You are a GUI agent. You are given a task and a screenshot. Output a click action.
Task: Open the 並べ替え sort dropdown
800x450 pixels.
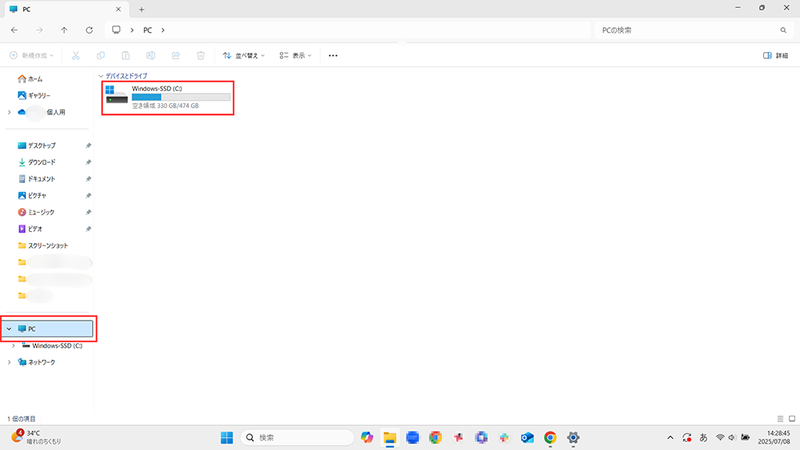tap(244, 55)
